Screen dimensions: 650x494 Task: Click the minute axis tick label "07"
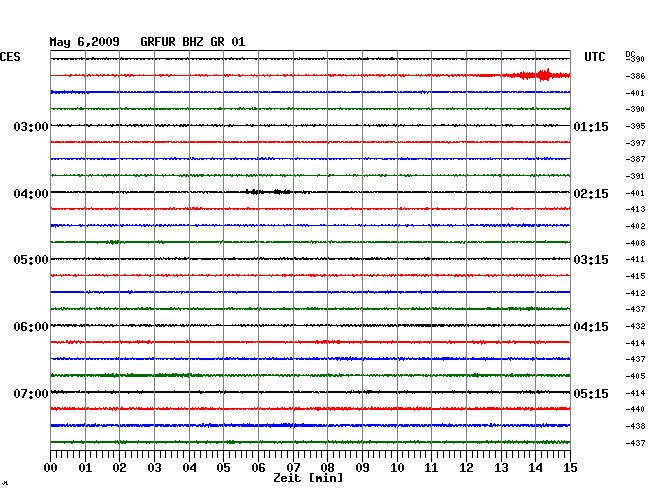pos(293,468)
